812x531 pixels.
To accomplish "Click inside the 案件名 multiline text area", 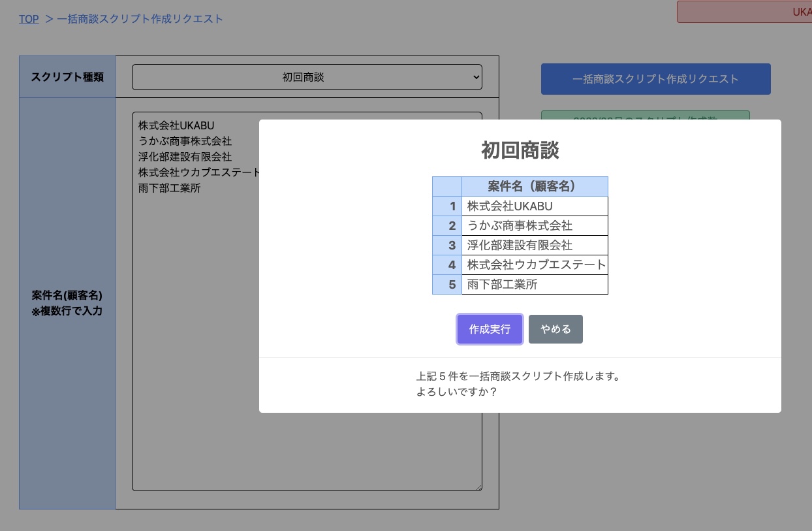I will coord(307,301).
